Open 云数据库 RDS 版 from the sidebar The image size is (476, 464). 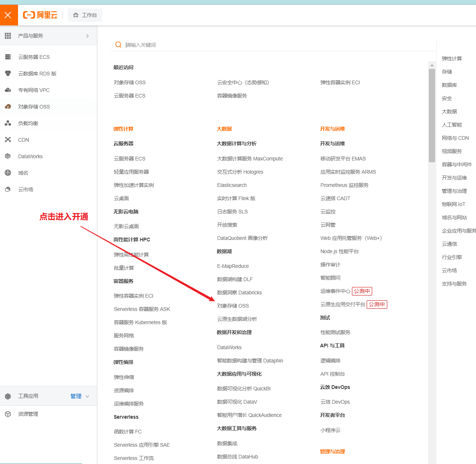point(37,73)
